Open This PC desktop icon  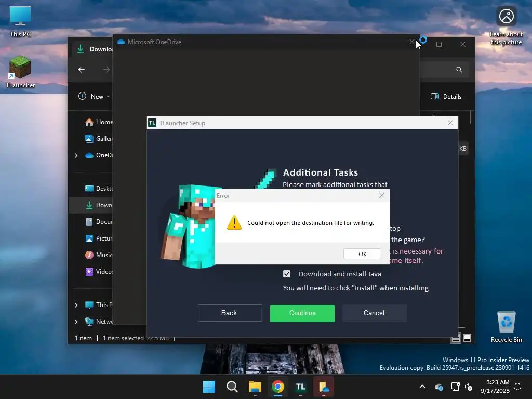tap(20, 22)
